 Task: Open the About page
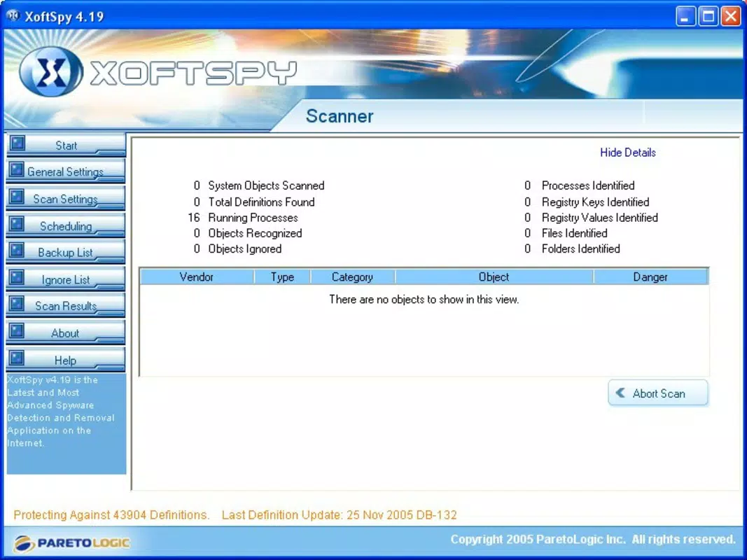click(66, 333)
